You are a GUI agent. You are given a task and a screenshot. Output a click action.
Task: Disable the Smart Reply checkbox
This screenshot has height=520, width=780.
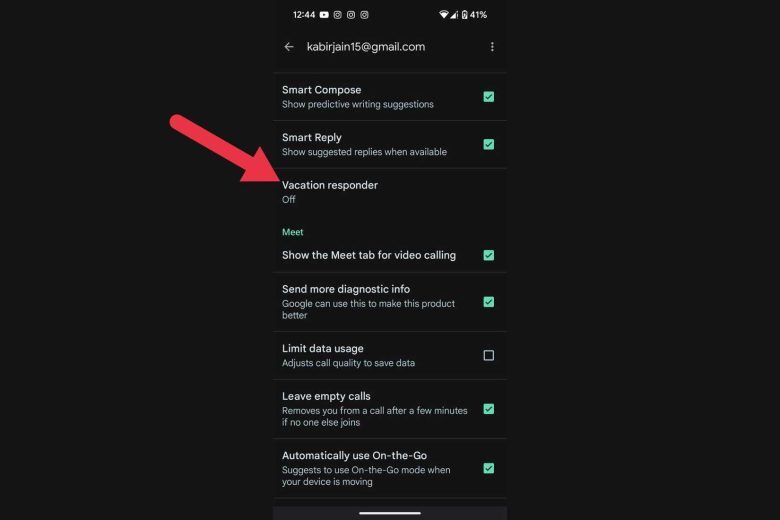coord(488,144)
